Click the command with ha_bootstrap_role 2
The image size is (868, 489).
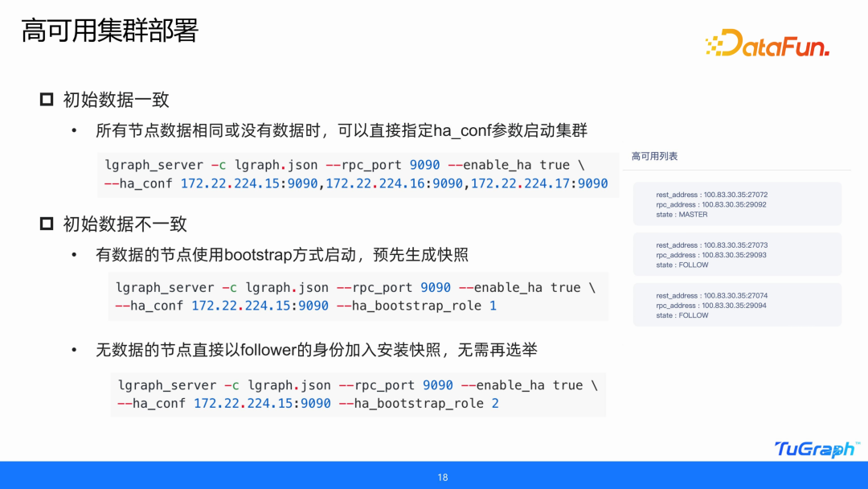[x=358, y=394]
